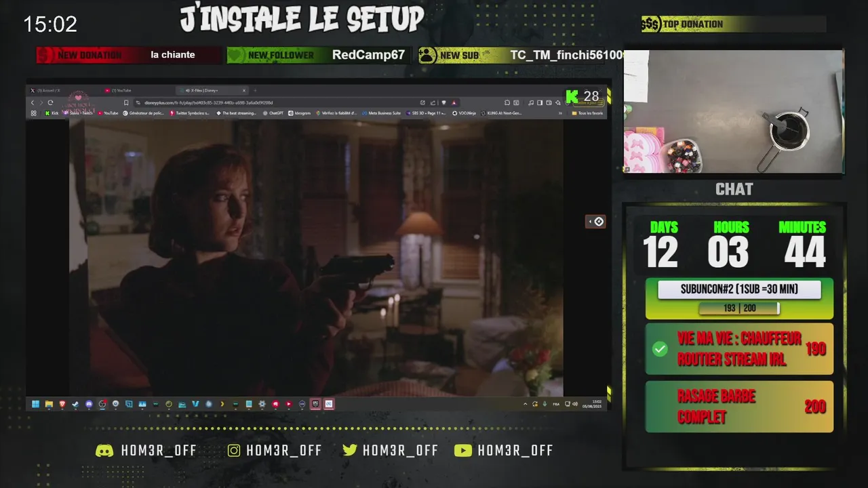Viewport: 868px width, 488px height.
Task: Open the Meta app taskbar icon
Action: click(329, 404)
